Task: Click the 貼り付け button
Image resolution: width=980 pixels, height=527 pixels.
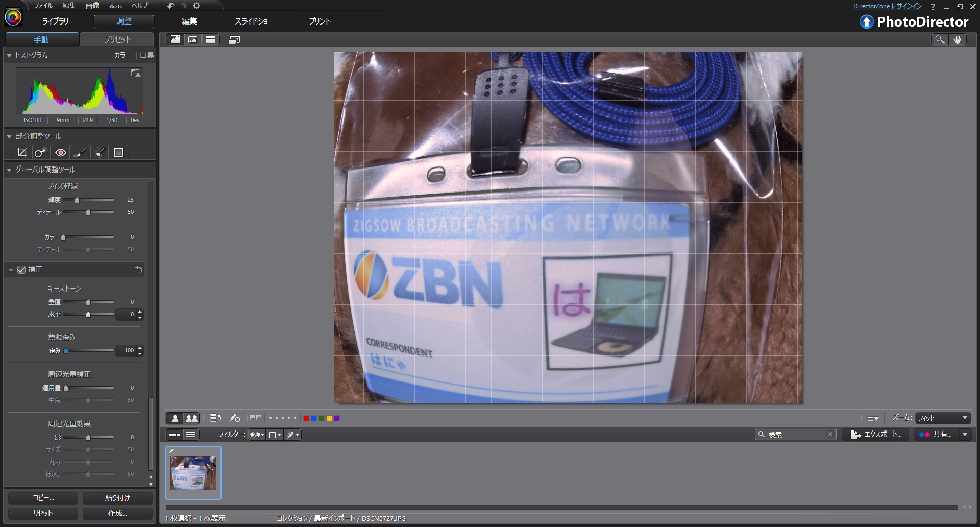Action: (x=117, y=498)
